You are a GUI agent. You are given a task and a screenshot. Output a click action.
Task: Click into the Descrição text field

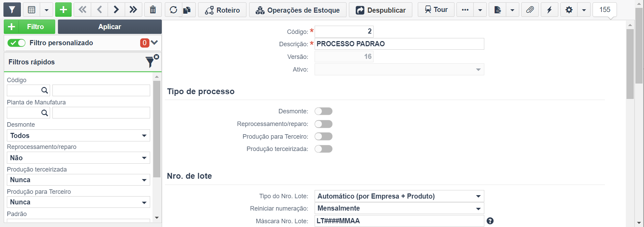click(x=399, y=44)
